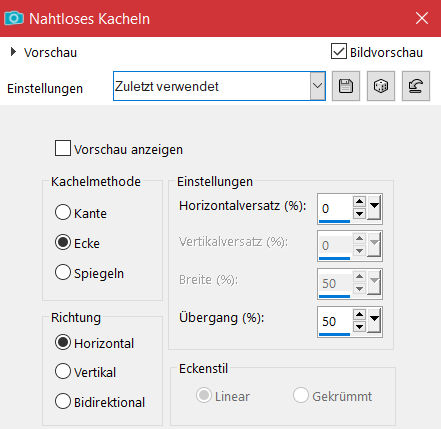Choose Bidirektional direction
The image size is (441, 429).
tap(63, 401)
